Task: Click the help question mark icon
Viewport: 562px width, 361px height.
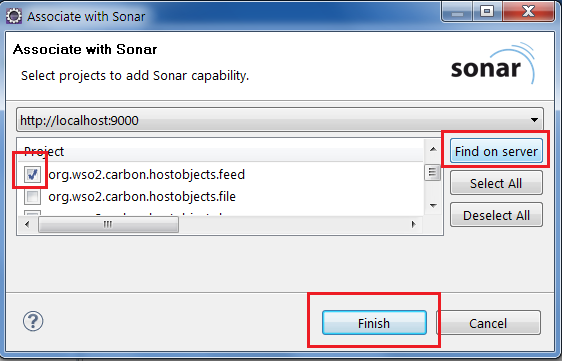Action: point(33,321)
